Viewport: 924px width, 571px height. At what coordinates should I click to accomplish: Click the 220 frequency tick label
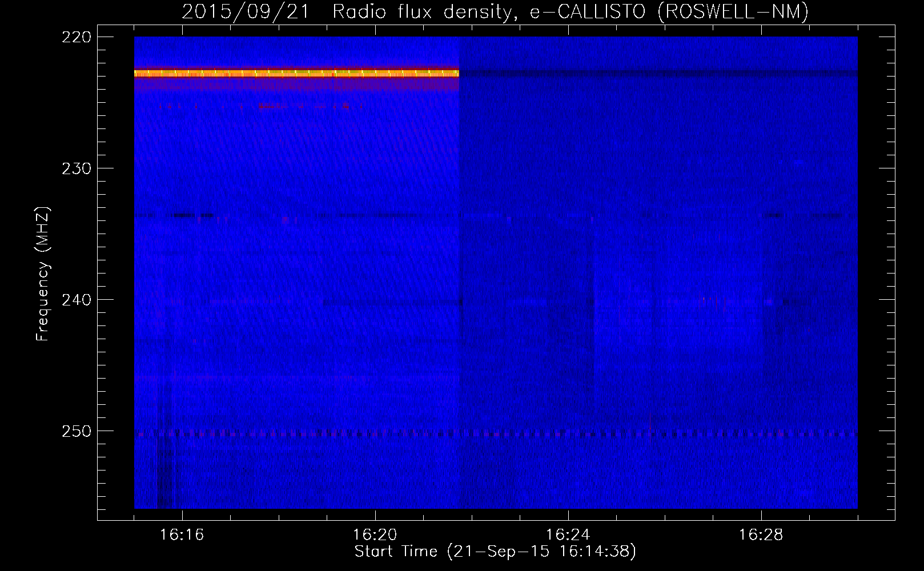click(x=77, y=37)
